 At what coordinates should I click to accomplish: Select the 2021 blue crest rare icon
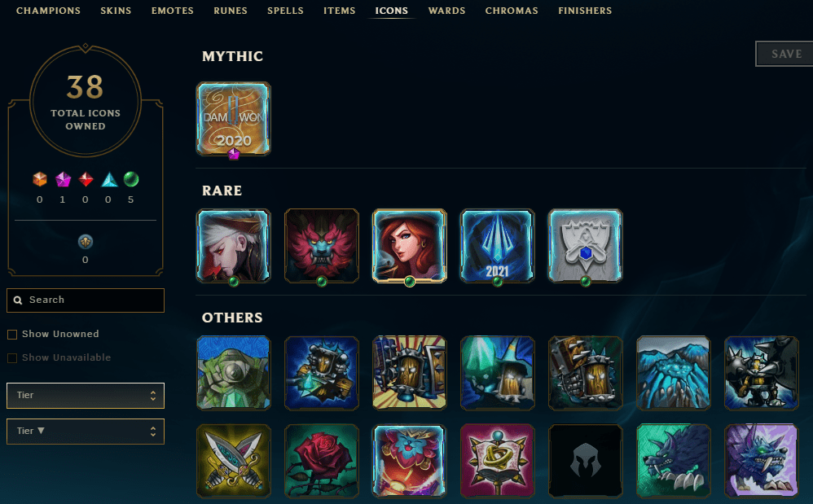coord(497,246)
